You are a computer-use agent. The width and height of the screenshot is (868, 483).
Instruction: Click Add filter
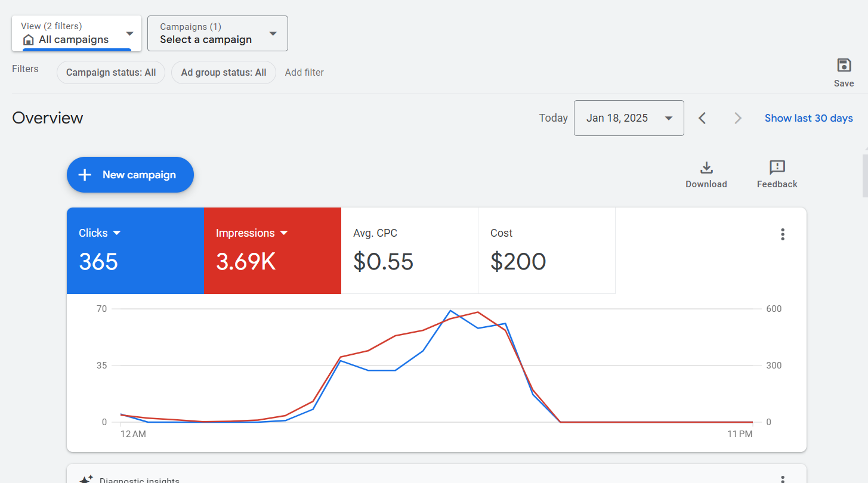tap(304, 73)
